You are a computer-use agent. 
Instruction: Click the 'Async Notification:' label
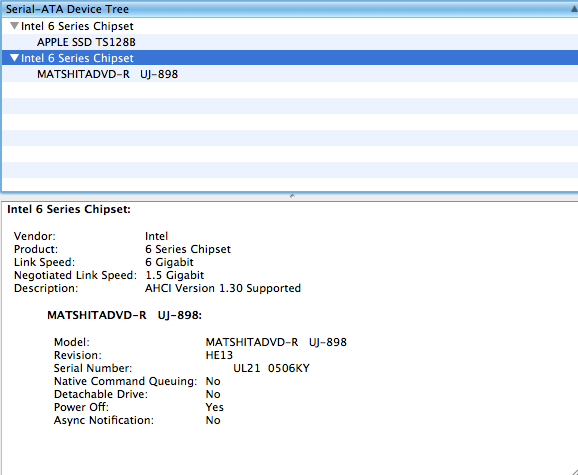pos(104,420)
